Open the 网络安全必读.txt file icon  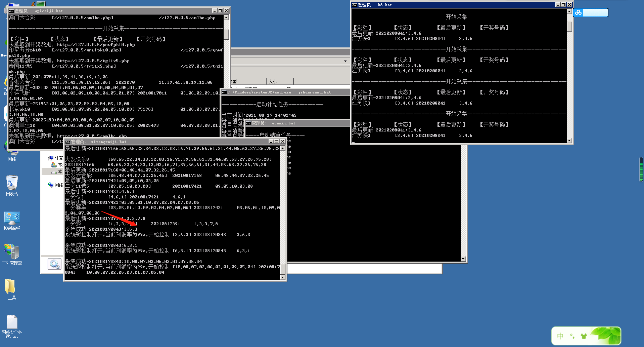(12, 322)
